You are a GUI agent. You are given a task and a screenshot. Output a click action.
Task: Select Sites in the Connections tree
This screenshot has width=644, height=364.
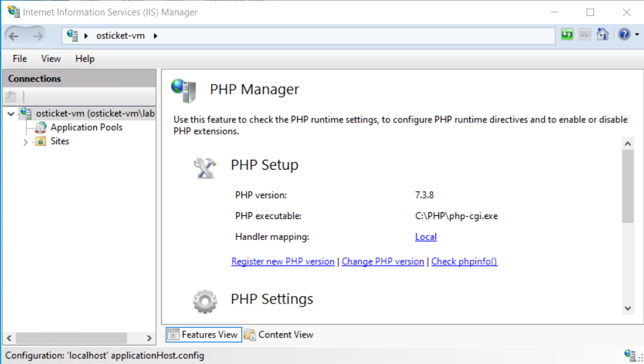(59, 141)
